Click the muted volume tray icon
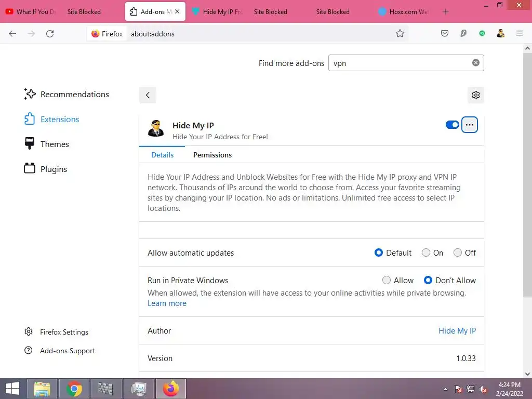Image resolution: width=532 pixels, height=399 pixels. (483, 389)
